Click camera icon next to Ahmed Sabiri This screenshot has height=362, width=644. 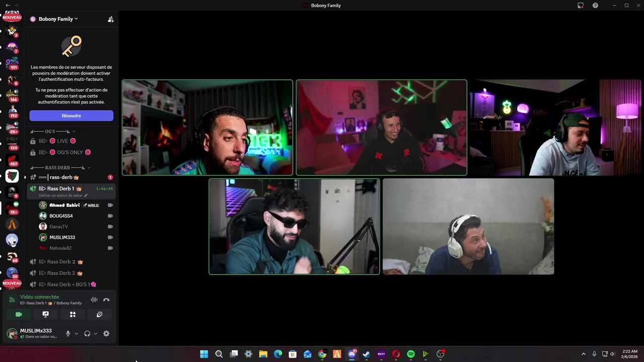coord(110,205)
